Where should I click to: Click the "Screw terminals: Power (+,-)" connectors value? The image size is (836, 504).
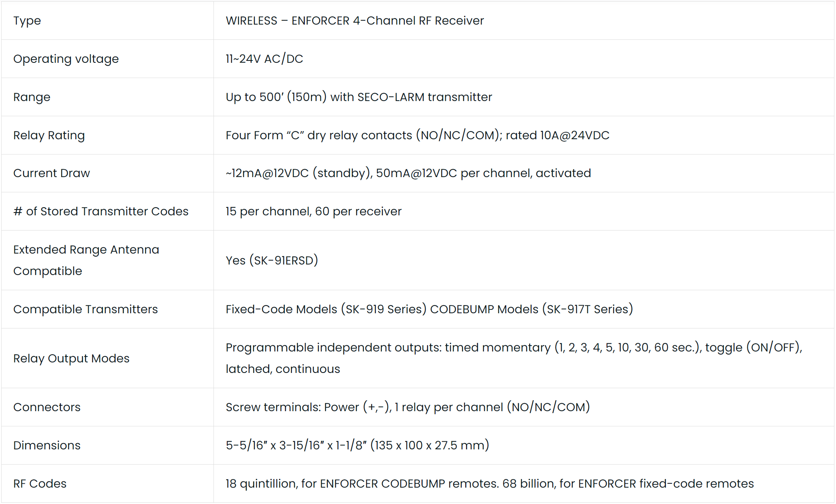point(308,407)
